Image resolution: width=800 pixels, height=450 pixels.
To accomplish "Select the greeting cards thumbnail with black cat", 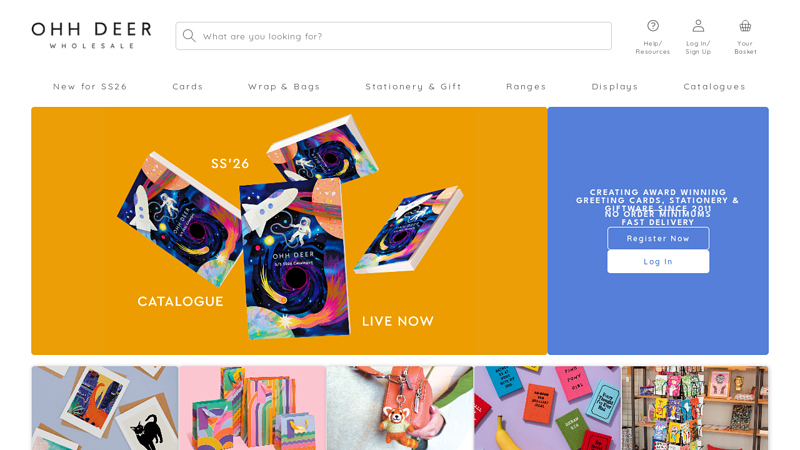I will (105, 408).
